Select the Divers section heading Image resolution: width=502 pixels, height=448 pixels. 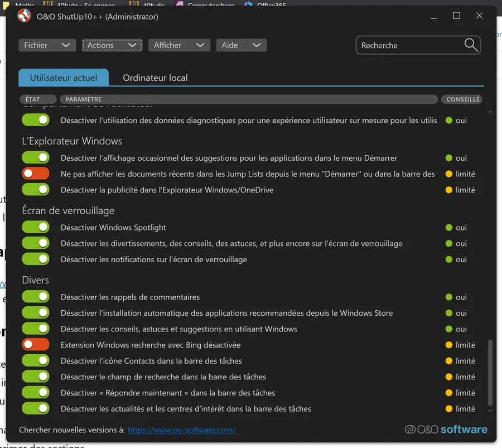(x=36, y=280)
